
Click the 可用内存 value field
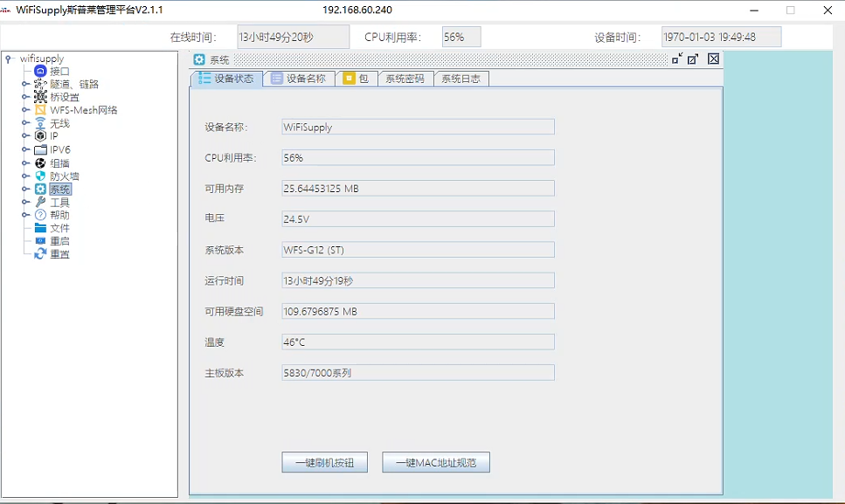pos(419,189)
